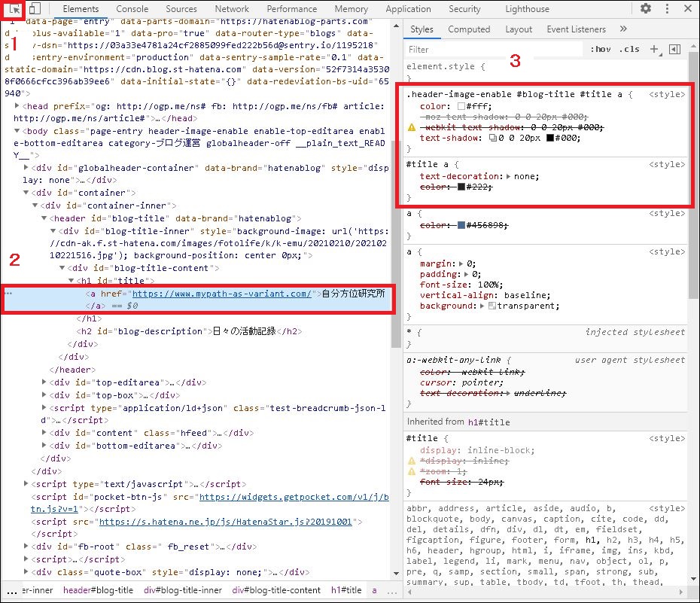Select h1#title in breadcrumb
This screenshot has width=700, height=603.
pyautogui.click(x=346, y=590)
